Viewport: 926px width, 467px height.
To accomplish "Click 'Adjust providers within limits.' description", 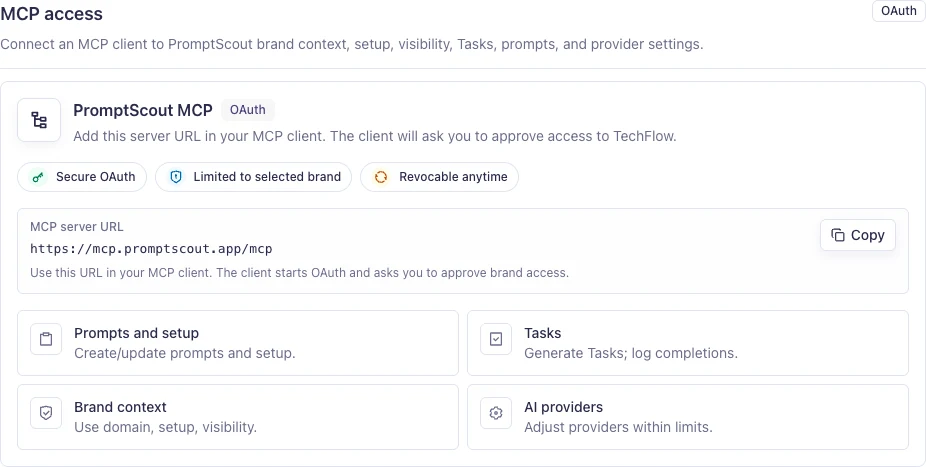I will coord(618,427).
